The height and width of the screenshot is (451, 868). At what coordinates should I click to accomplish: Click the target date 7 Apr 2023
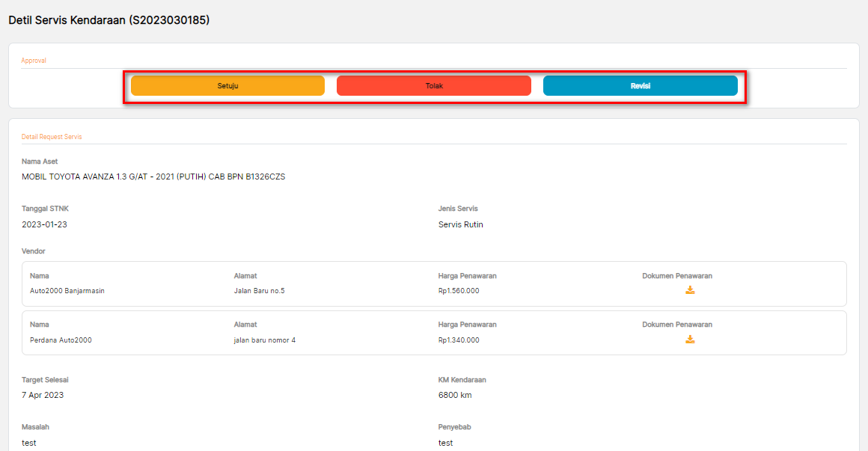43,395
